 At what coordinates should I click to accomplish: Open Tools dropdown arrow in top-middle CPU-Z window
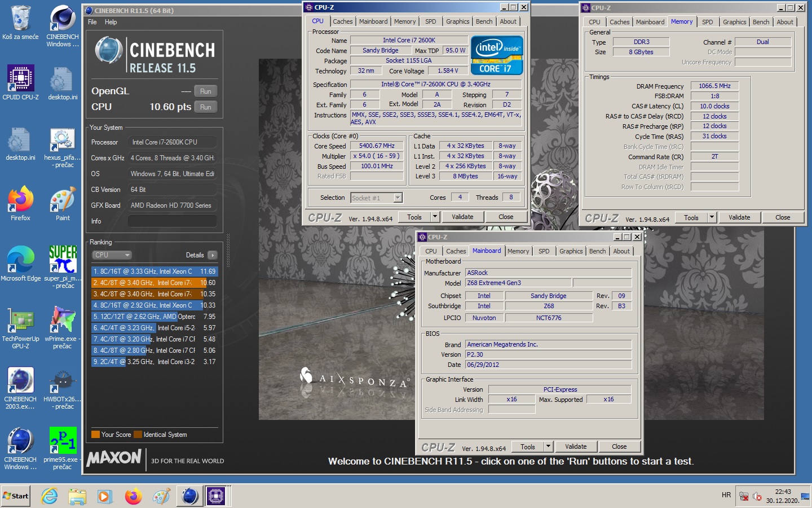(435, 217)
